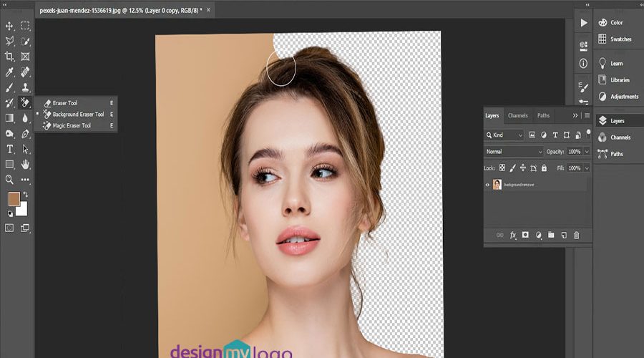Select the Gradient tool

coord(9,118)
